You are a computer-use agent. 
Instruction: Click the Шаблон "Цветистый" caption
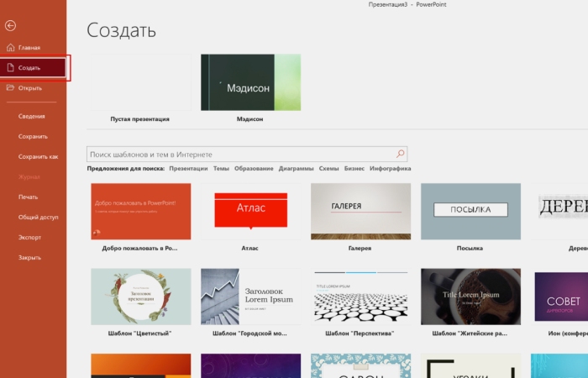[140, 333]
